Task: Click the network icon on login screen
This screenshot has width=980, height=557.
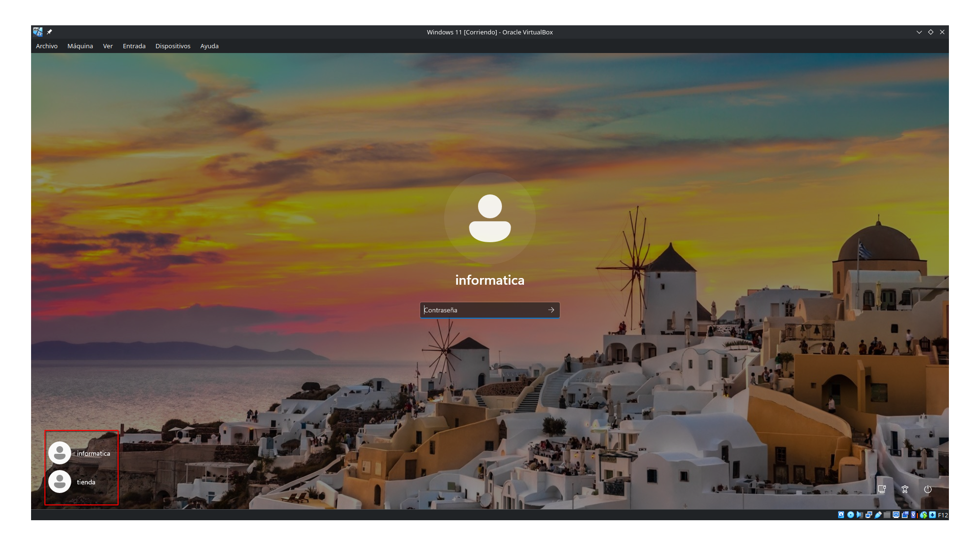Action: [882, 489]
